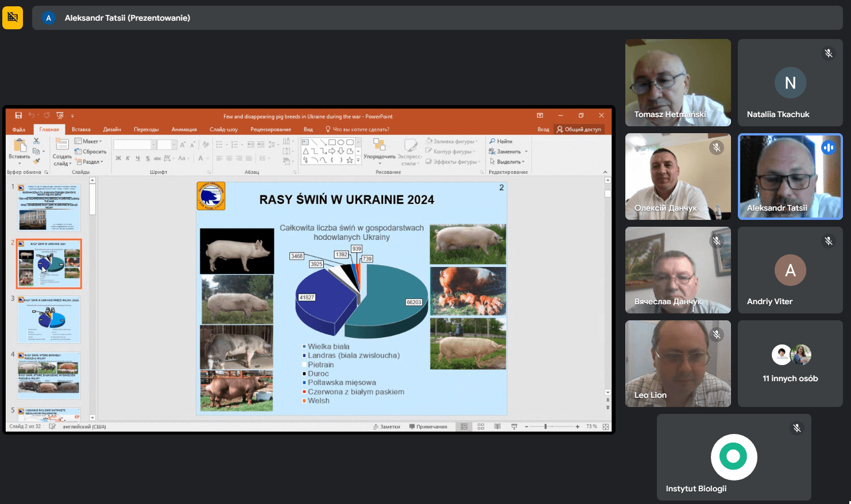Click Найти find button
The height and width of the screenshot is (504, 851).
coord(501,141)
